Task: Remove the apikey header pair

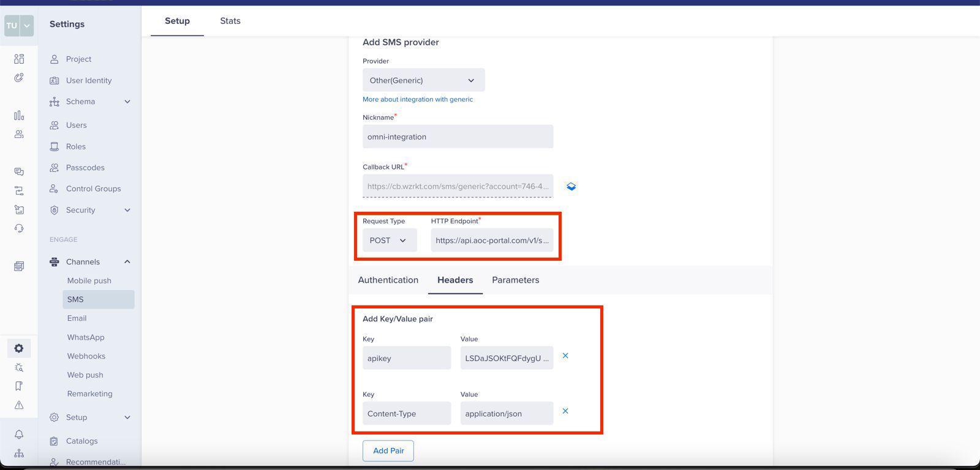Action: pos(565,356)
